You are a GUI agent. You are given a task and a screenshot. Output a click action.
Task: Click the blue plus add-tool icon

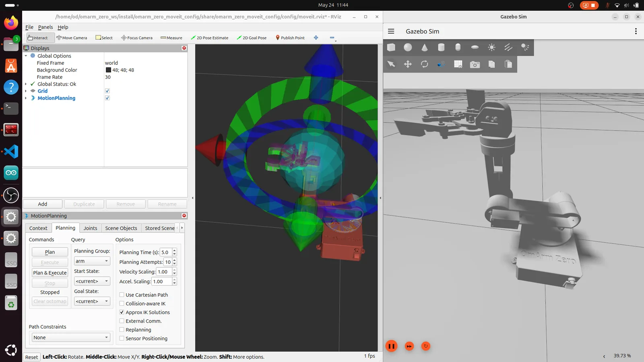tap(316, 38)
